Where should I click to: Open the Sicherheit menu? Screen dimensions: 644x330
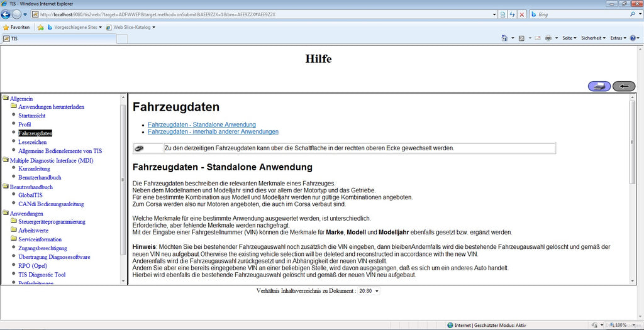593,38
